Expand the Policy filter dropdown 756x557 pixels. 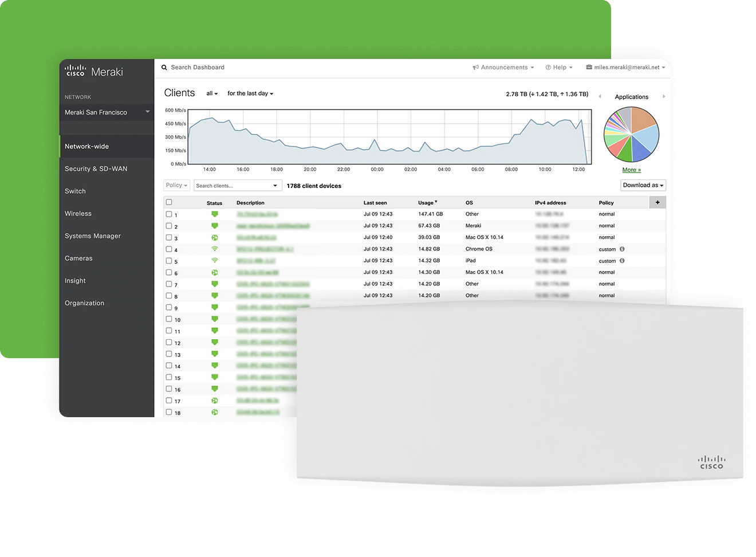(176, 185)
